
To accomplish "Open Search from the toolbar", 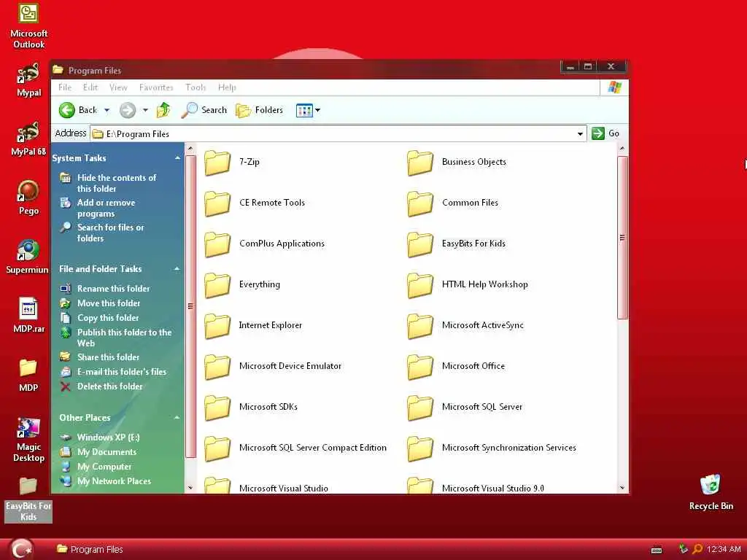I will coord(204,110).
